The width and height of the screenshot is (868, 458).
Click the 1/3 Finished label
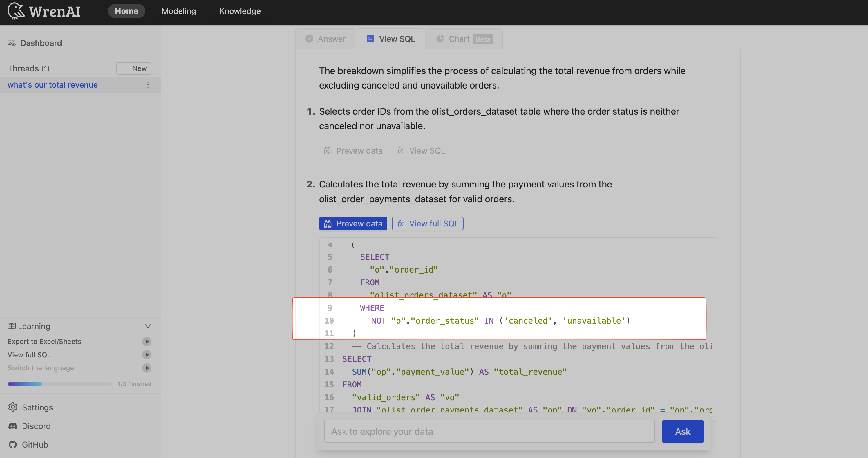(134, 384)
